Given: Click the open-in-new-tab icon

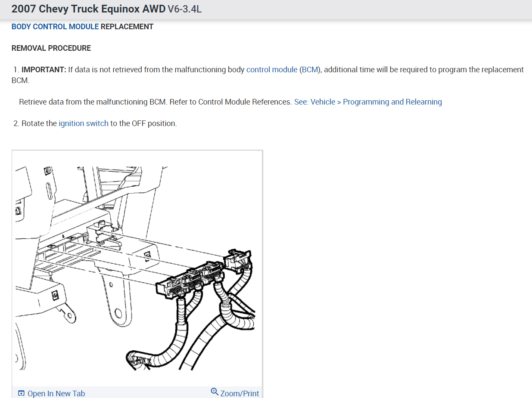Looking at the screenshot, I should (21, 393).
